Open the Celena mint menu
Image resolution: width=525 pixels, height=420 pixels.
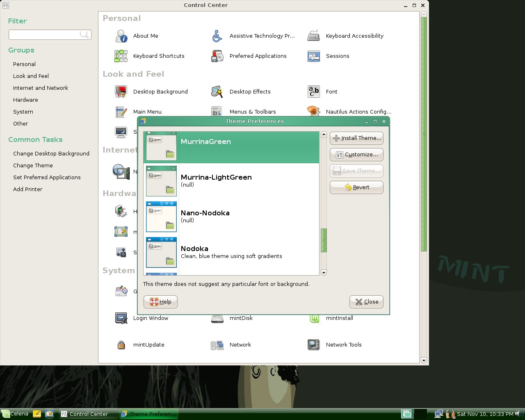pos(15,414)
